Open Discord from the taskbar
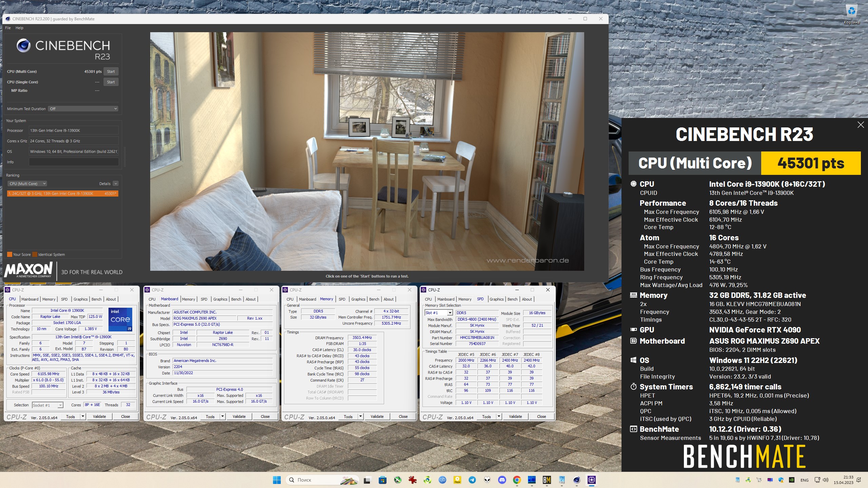Viewport: 868px width, 488px height. 502,480
